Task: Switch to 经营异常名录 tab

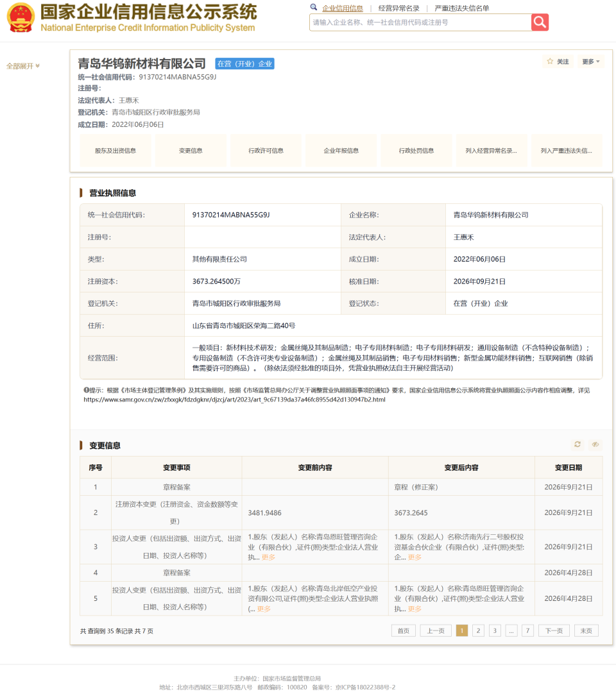Action: tap(398, 8)
